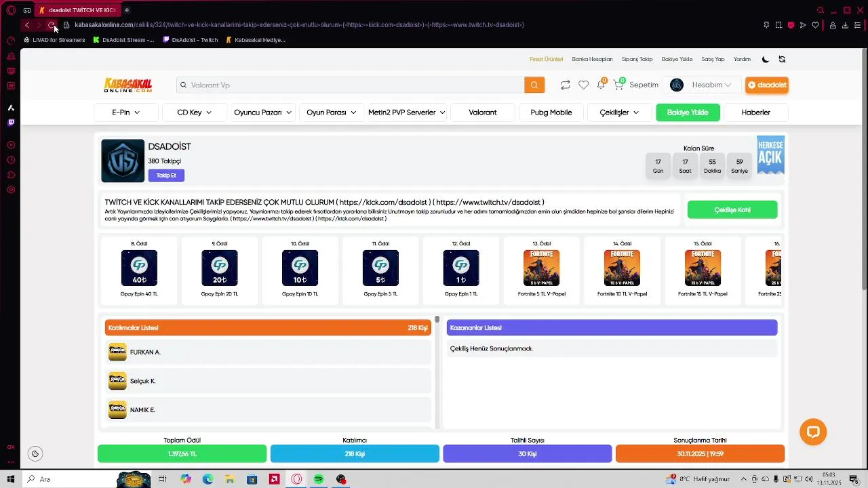
Task: Click the currency refresh icon in top bar
Action: (x=782, y=59)
